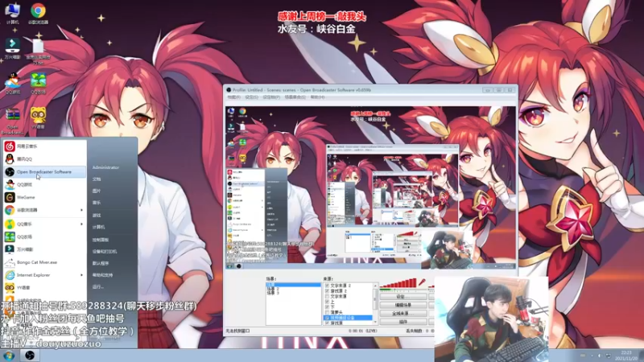Open the 帮助(H) menu in OBS
Viewport: 644px width, 362px height.
click(317, 97)
